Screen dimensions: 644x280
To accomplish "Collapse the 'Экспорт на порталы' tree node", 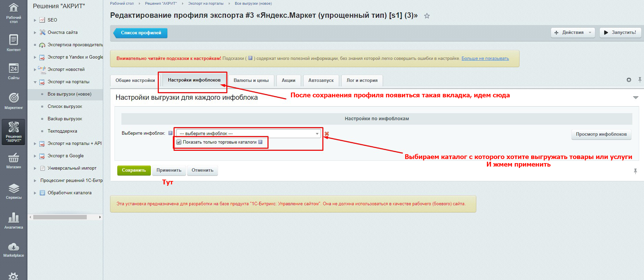I will [x=35, y=82].
